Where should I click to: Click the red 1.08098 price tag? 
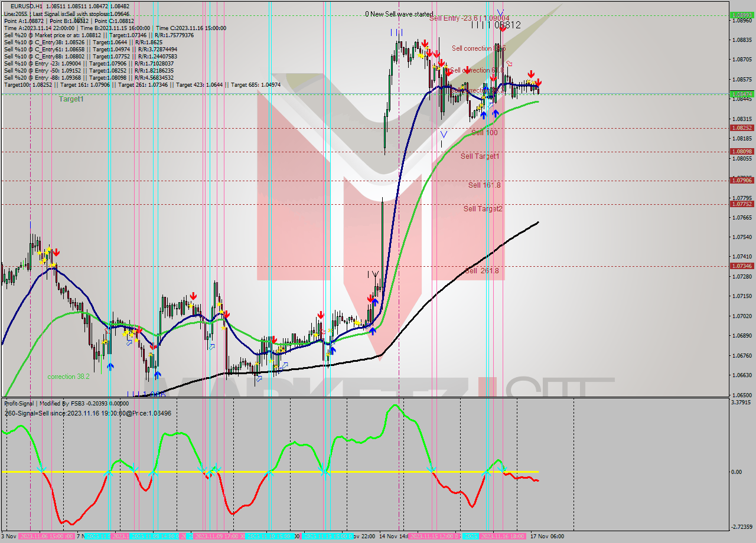[x=742, y=151]
